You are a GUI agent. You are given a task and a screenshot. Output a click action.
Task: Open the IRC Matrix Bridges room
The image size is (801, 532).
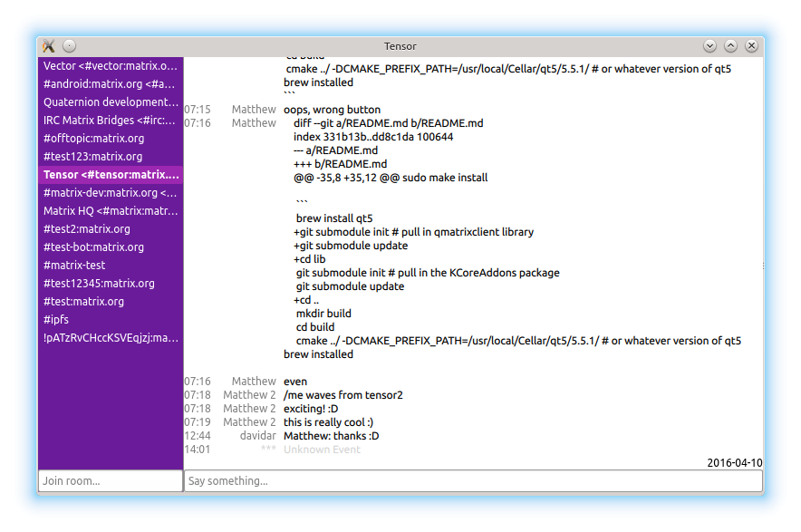point(110,120)
